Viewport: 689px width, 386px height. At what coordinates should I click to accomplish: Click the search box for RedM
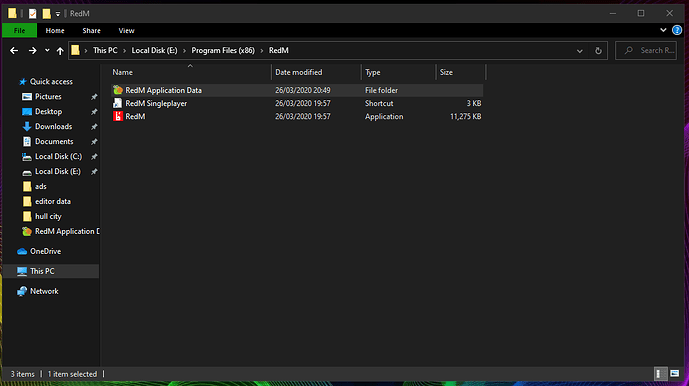[646, 51]
